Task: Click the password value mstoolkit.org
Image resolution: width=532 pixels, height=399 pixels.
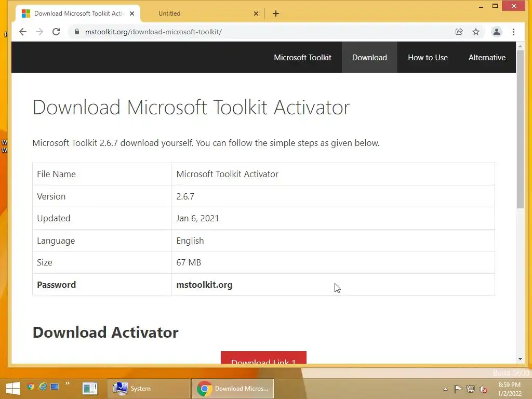Action: pos(204,285)
